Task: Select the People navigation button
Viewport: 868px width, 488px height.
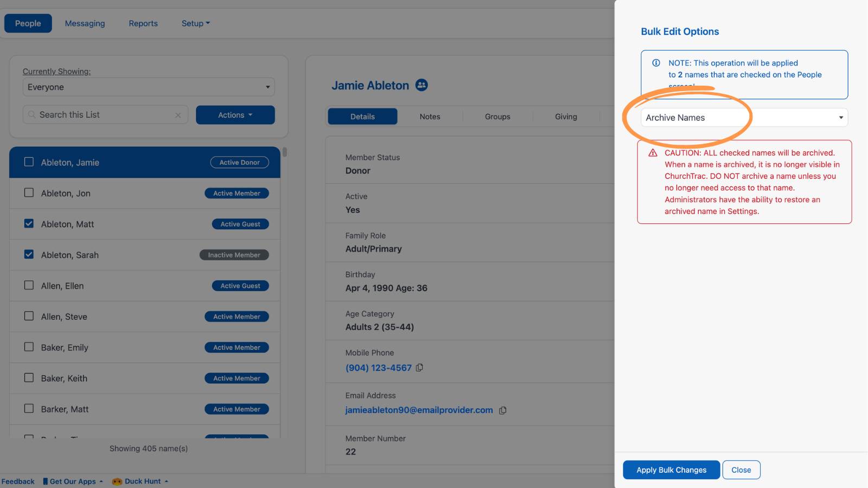Action: [28, 23]
